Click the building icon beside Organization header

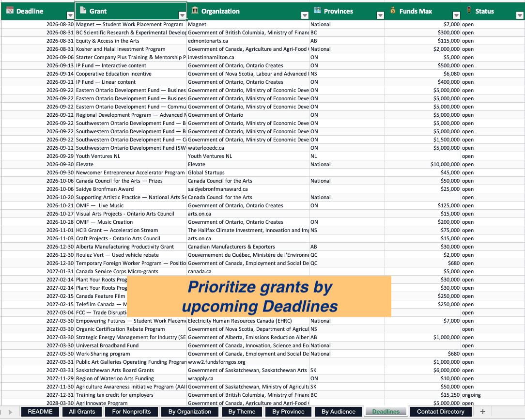pyautogui.click(x=195, y=10)
